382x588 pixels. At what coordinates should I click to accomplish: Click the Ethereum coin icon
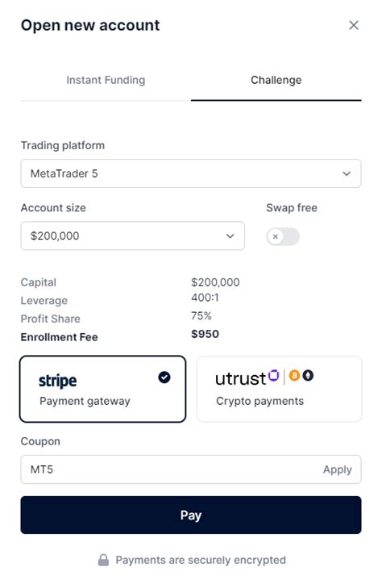[x=308, y=375]
